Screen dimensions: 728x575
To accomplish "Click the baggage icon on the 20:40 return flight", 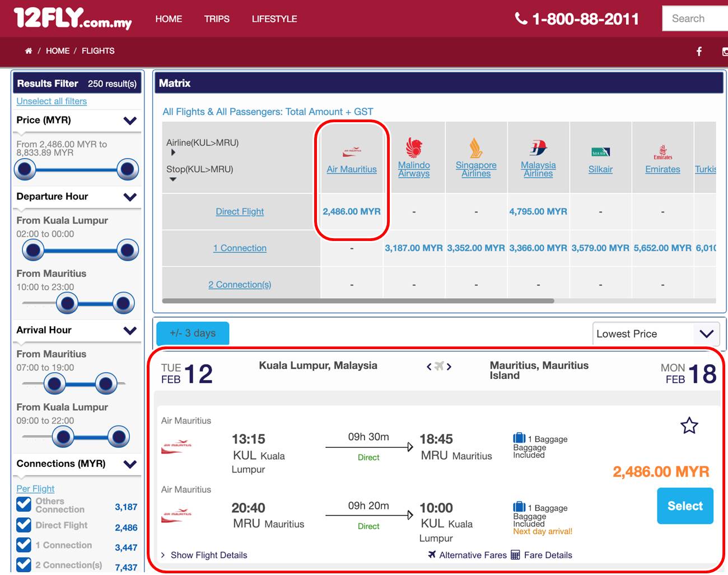I will click(x=519, y=507).
